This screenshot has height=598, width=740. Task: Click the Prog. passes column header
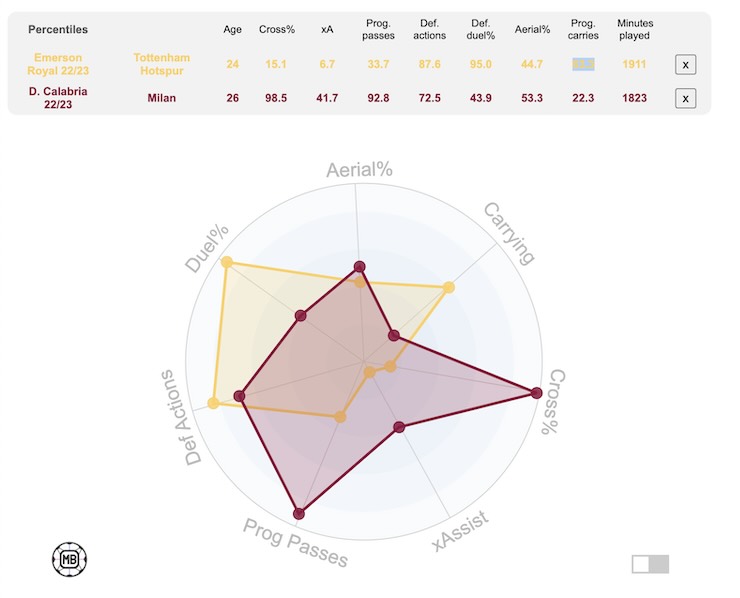tap(378, 29)
